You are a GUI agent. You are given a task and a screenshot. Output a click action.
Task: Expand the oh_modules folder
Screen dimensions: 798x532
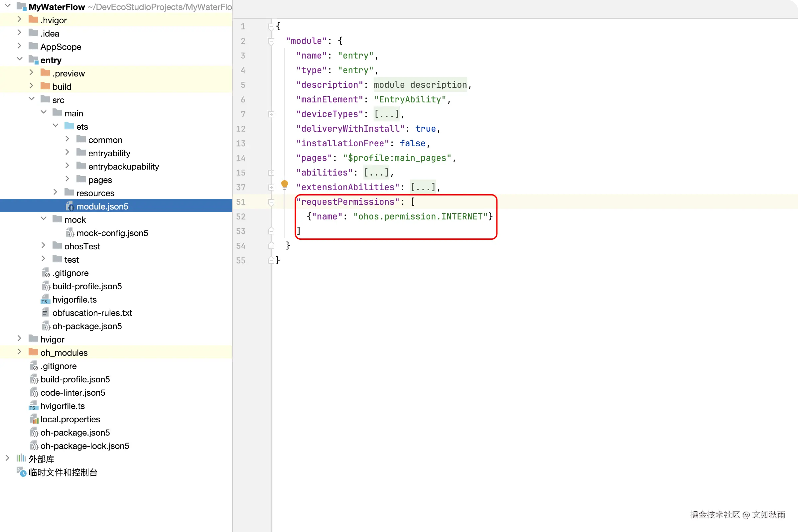pyautogui.click(x=19, y=352)
